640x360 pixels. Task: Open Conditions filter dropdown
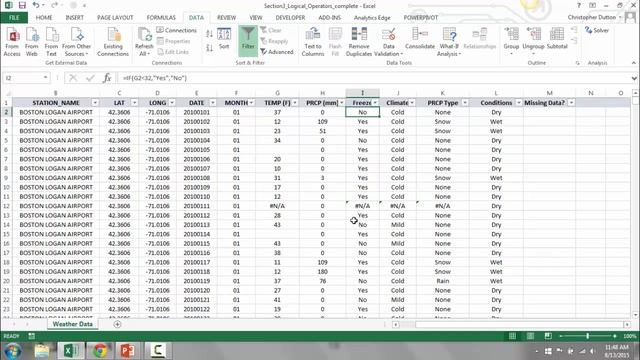tap(518, 103)
